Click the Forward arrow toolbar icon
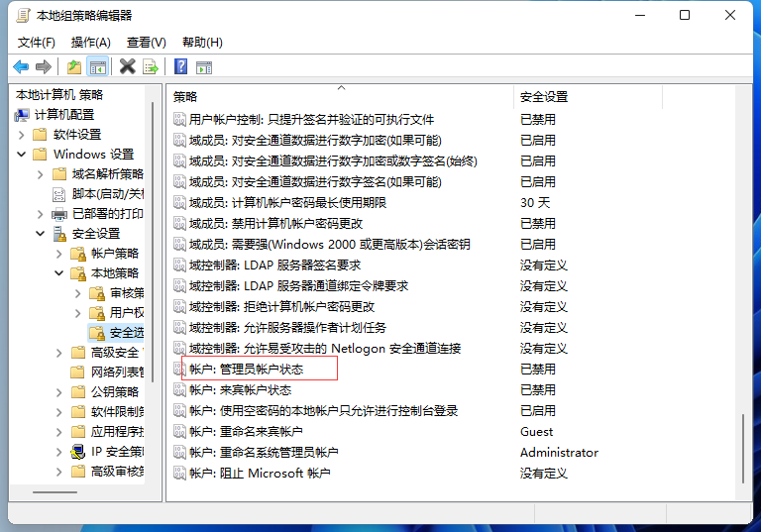Viewport: 761px width, 532px height. tap(43, 66)
